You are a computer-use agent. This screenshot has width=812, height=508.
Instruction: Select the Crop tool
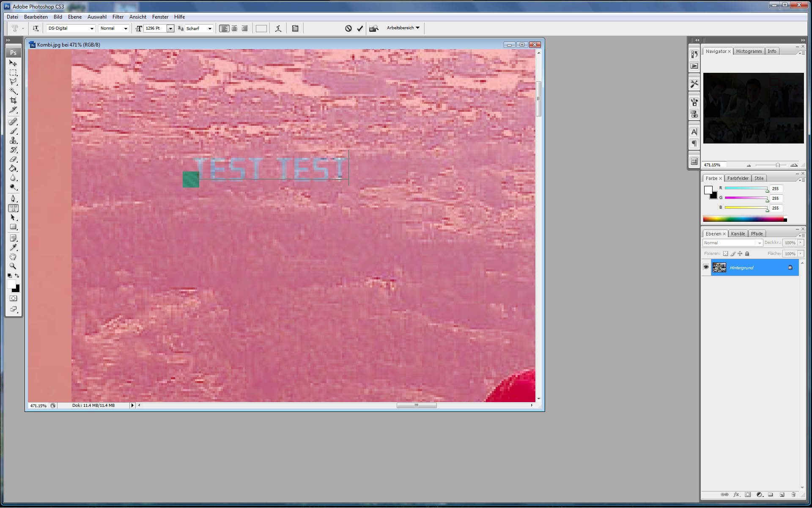[x=13, y=101]
